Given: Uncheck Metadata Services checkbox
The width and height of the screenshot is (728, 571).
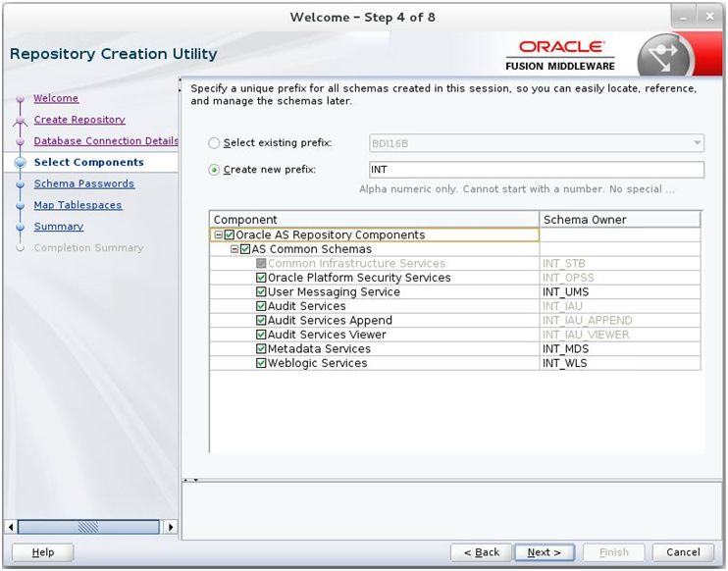Looking at the screenshot, I should (261, 349).
